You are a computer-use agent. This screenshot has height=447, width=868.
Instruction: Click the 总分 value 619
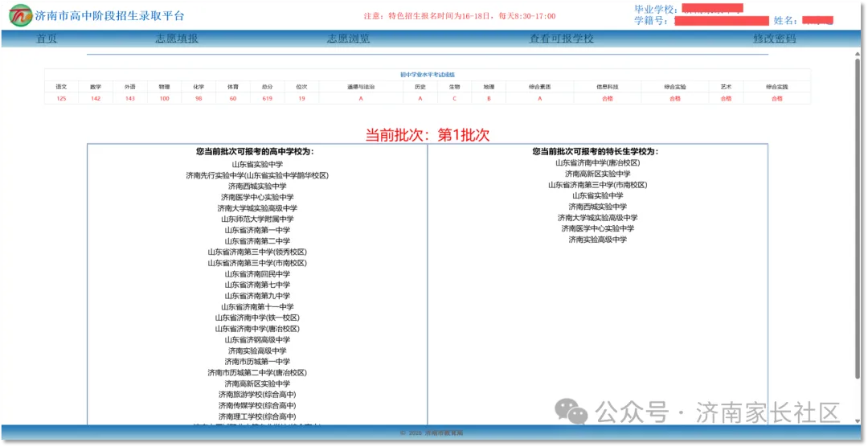267,99
